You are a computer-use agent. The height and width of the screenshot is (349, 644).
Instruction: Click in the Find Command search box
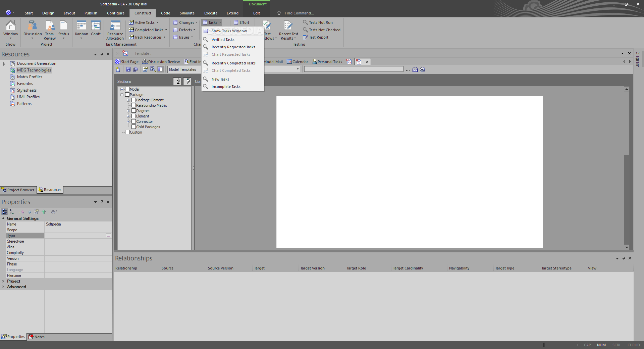click(299, 13)
